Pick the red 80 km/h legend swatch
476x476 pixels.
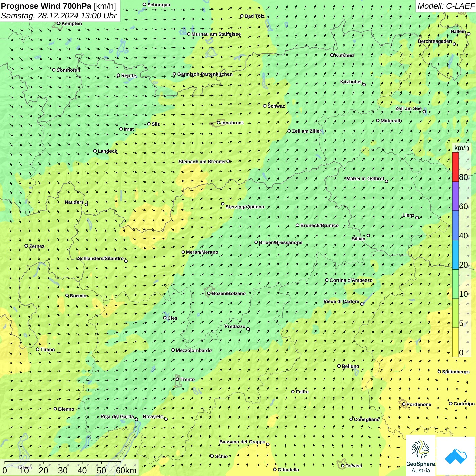(x=455, y=167)
